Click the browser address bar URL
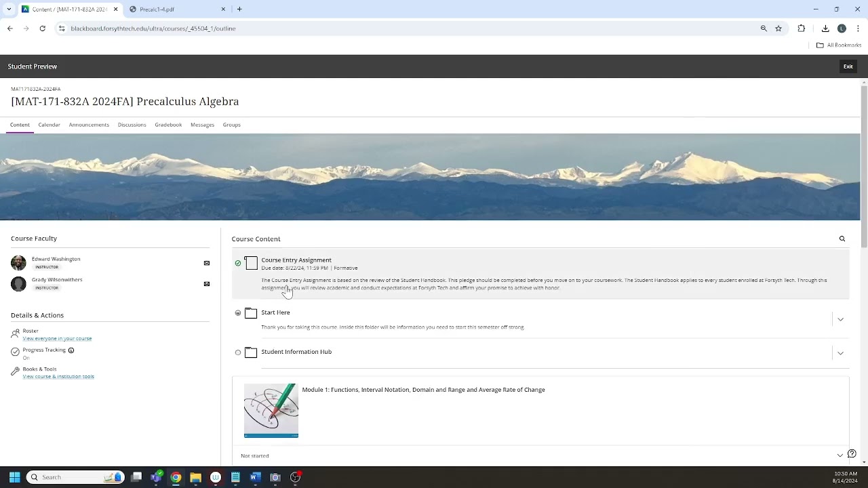868x488 pixels. tap(153, 28)
